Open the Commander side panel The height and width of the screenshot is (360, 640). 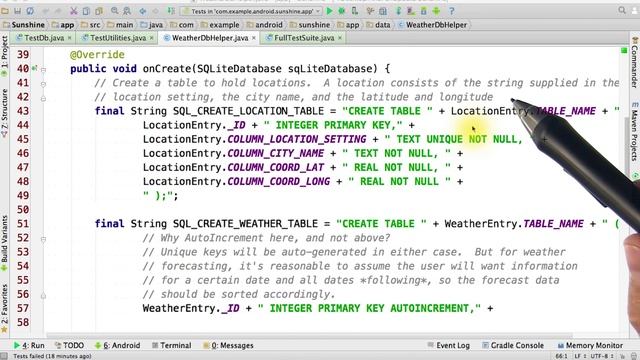pyautogui.click(x=635, y=62)
